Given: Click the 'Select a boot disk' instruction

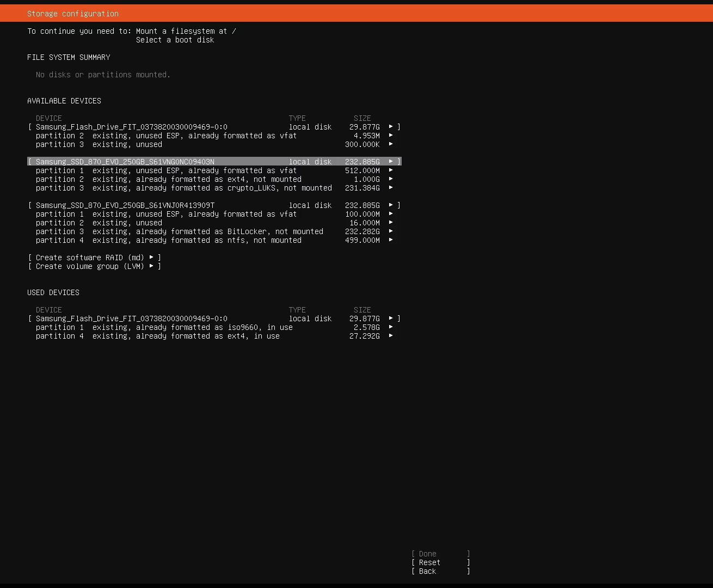Looking at the screenshot, I should tap(175, 40).
